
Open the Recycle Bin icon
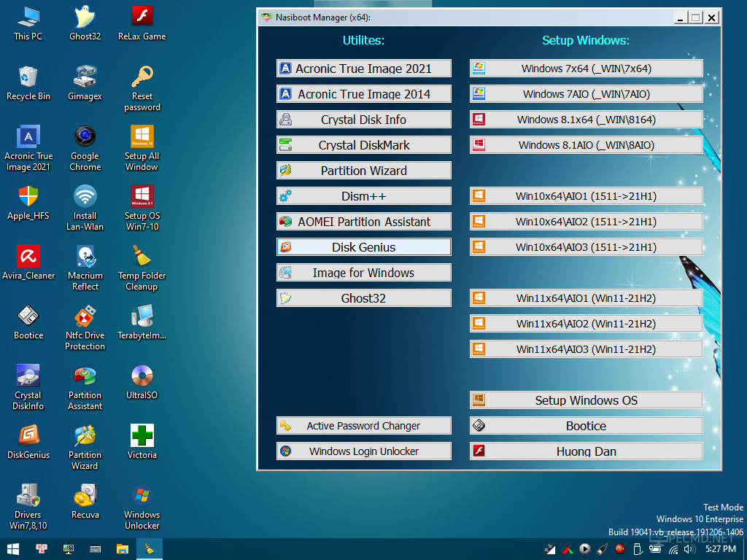point(28,83)
